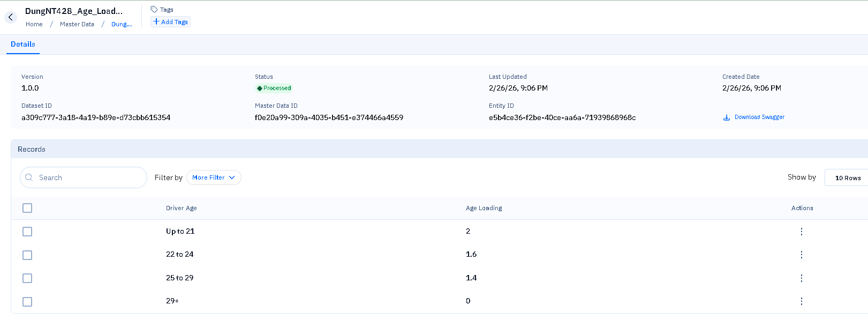
Task: Open actions menu for 29+ row
Action: [801, 301]
